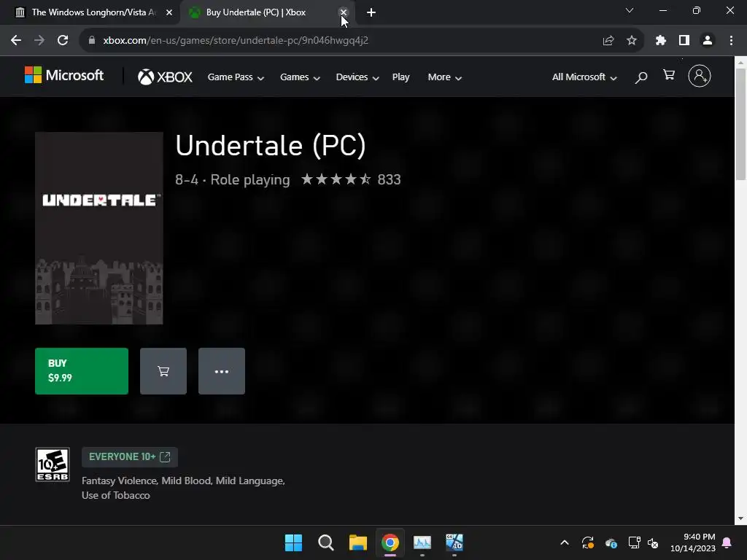Image resolution: width=747 pixels, height=560 pixels.
Task: Click the muted volume tray icon
Action: point(653,542)
